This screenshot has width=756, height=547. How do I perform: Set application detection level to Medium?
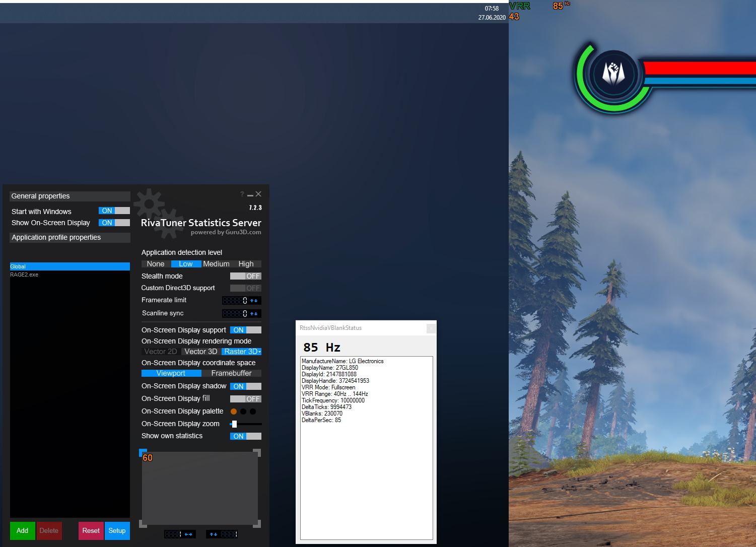point(216,264)
